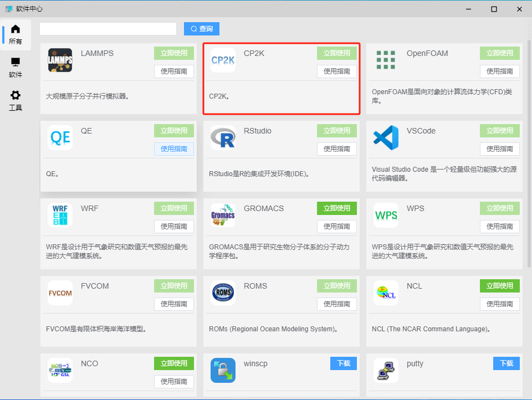
Task: Open the CP2K 使用指南
Action: [336, 71]
